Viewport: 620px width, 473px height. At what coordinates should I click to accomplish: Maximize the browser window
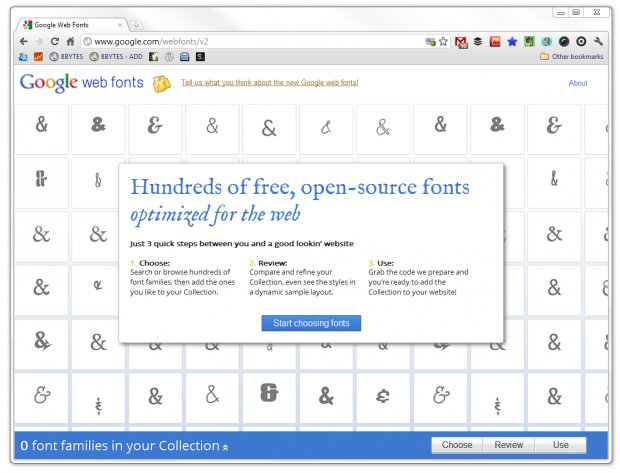pos(577,13)
